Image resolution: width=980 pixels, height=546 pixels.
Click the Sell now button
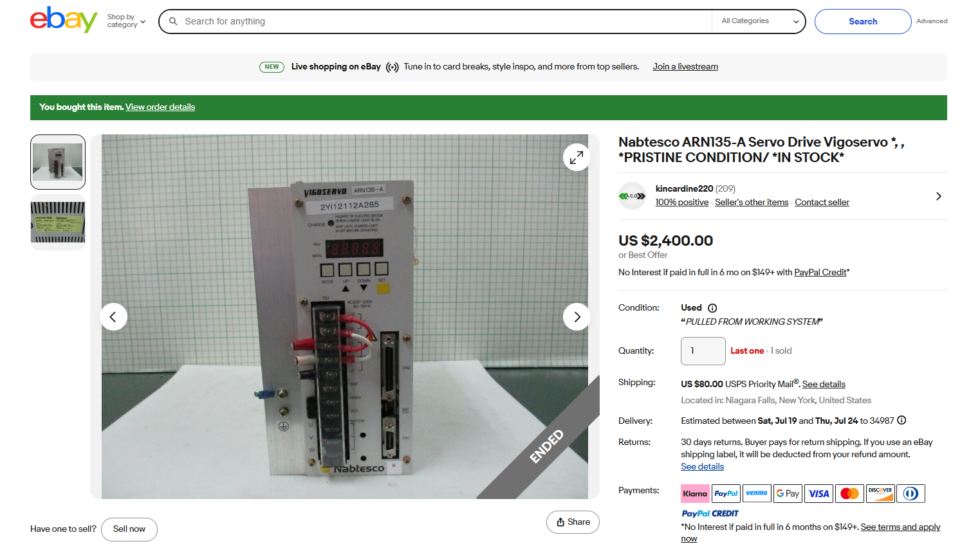pos(129,529)
